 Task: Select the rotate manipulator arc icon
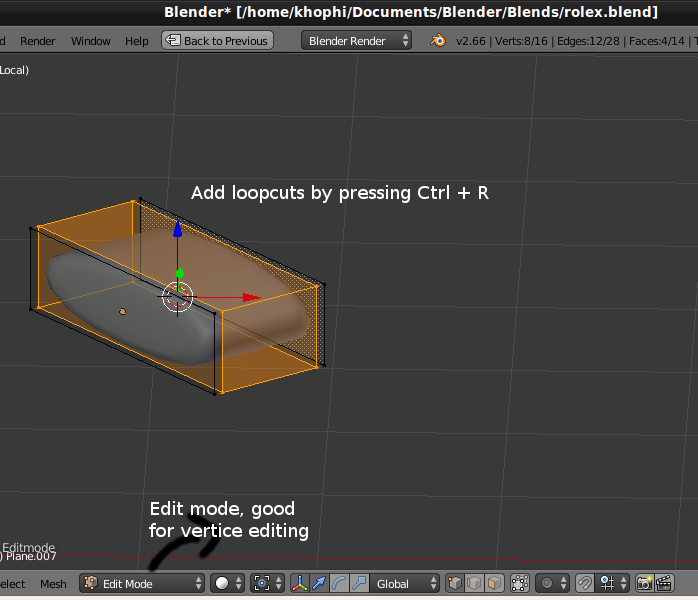[339, 584]
